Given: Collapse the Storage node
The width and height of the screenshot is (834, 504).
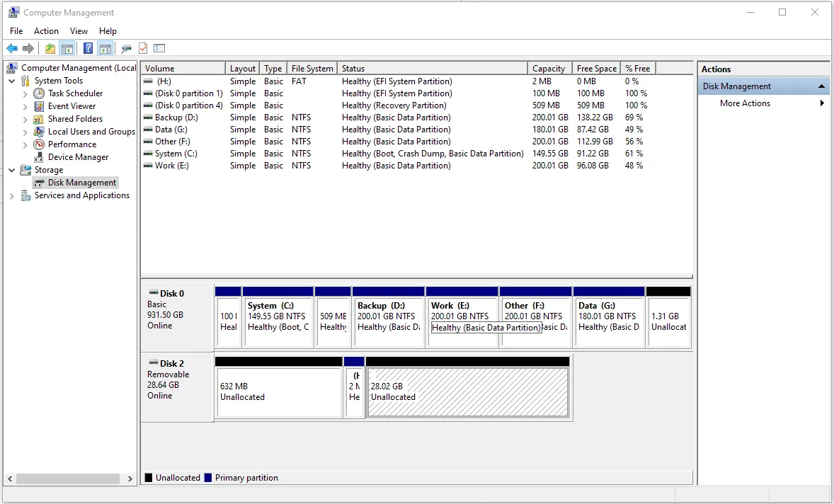Looking at the screenshot, I should (x=12, y=170).
